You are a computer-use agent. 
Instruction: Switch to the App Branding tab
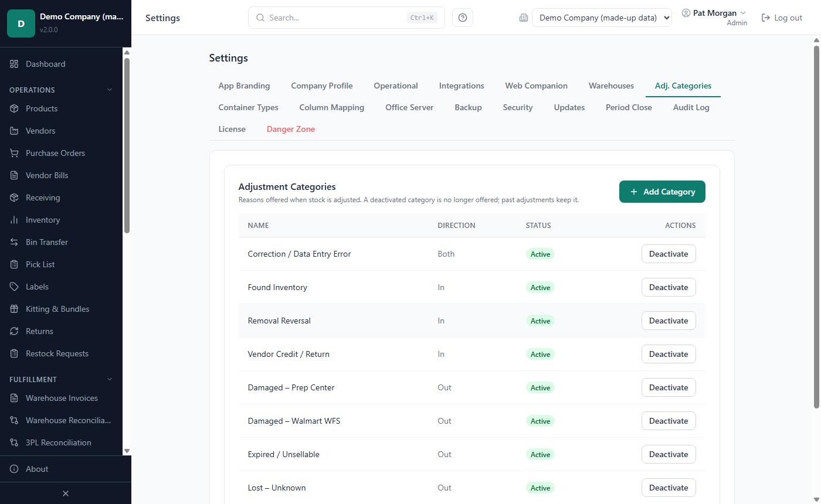(244, 86)
